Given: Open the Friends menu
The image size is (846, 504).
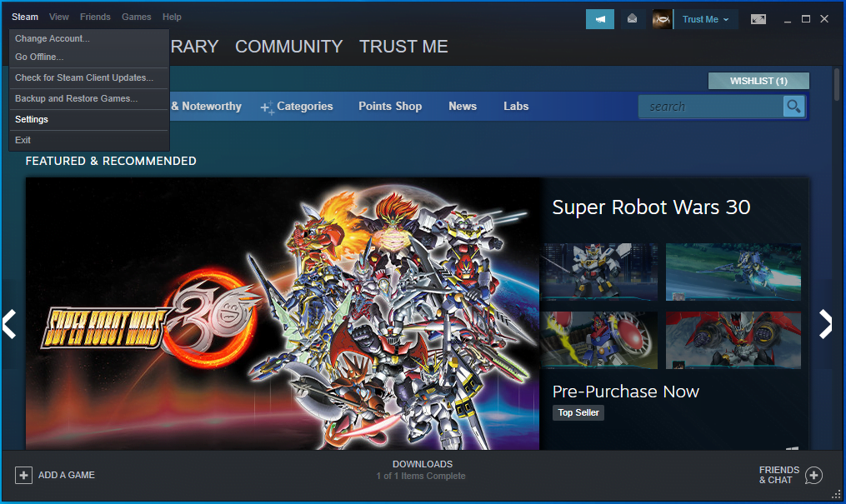Looking at the screenshot, I should point(95,17).
